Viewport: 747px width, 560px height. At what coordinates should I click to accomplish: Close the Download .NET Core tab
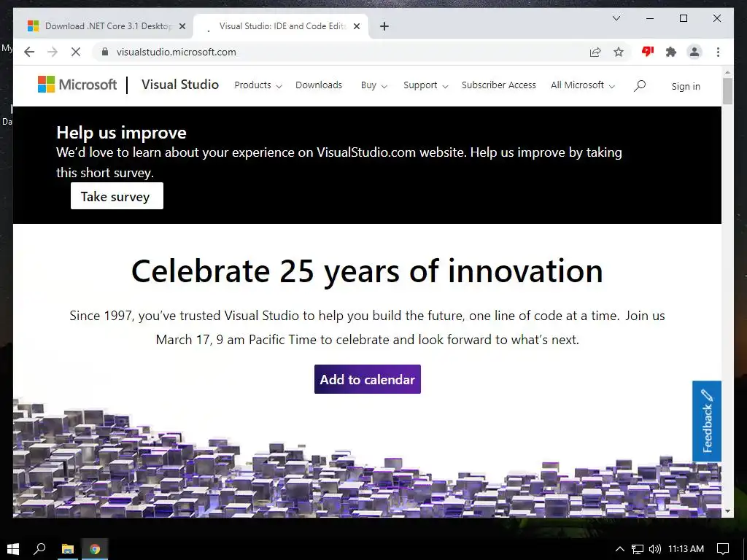[182, 26]
